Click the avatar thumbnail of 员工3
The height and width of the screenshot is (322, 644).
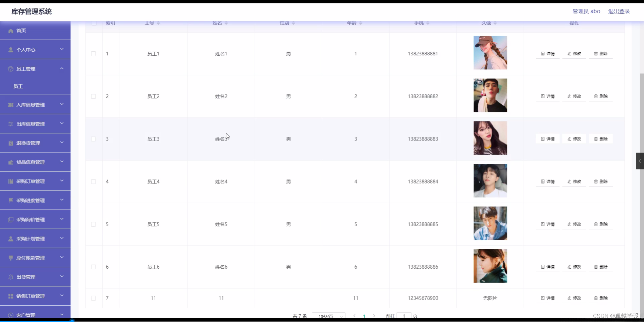tap(490, 138)
